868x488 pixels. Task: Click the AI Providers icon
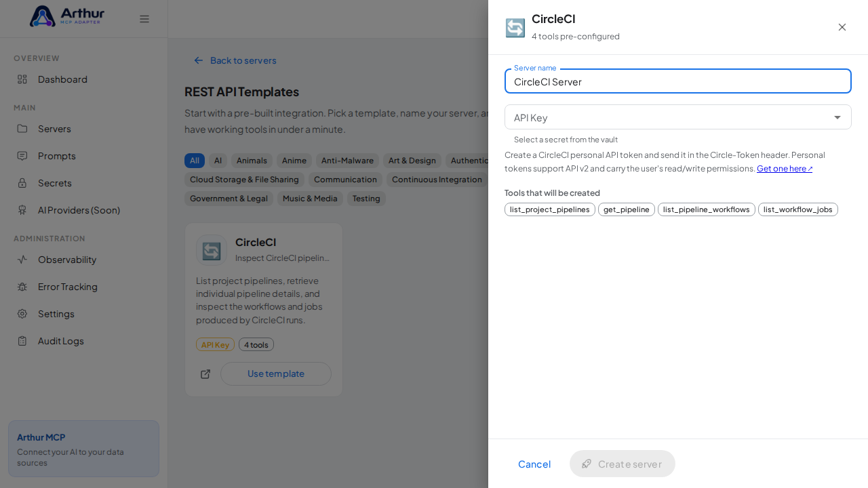(22, 210)
